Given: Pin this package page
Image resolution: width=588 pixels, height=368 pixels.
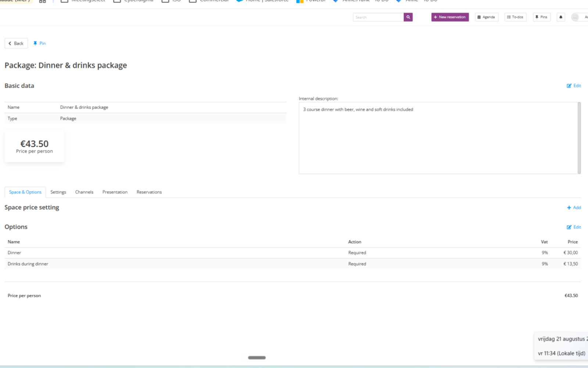Looking at the screenshot, I should (x=39, y=43).
